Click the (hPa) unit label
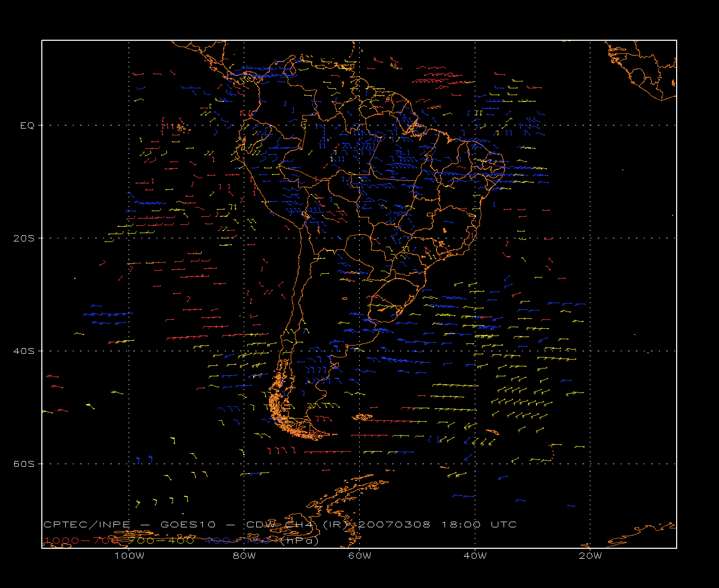 tap(300, 540)
